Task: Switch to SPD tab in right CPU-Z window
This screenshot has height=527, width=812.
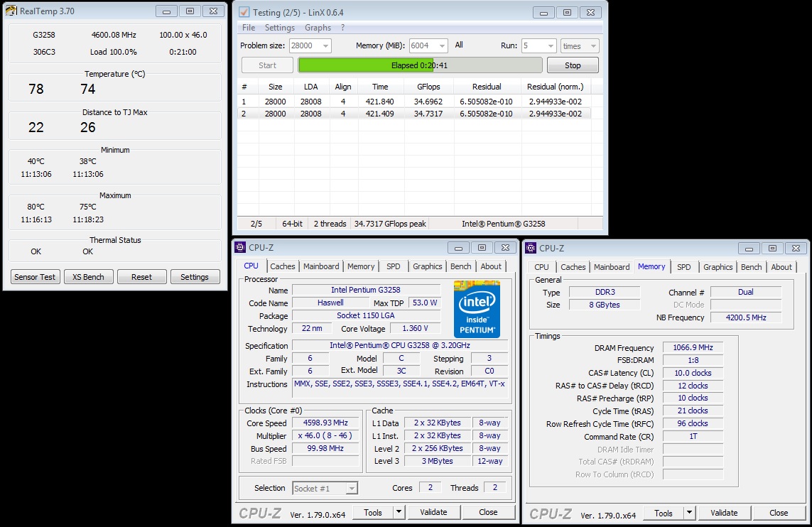Action: click(x=684, y=266)
